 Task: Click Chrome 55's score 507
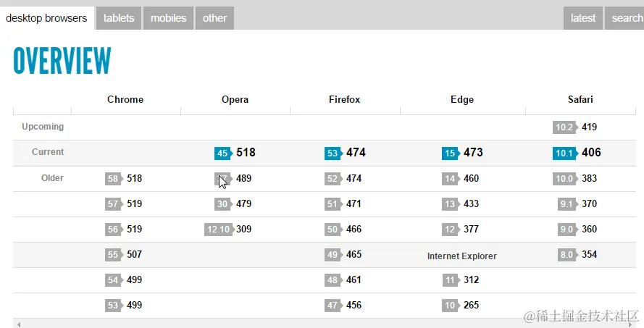pyautogui.click(x=134, y=255)
